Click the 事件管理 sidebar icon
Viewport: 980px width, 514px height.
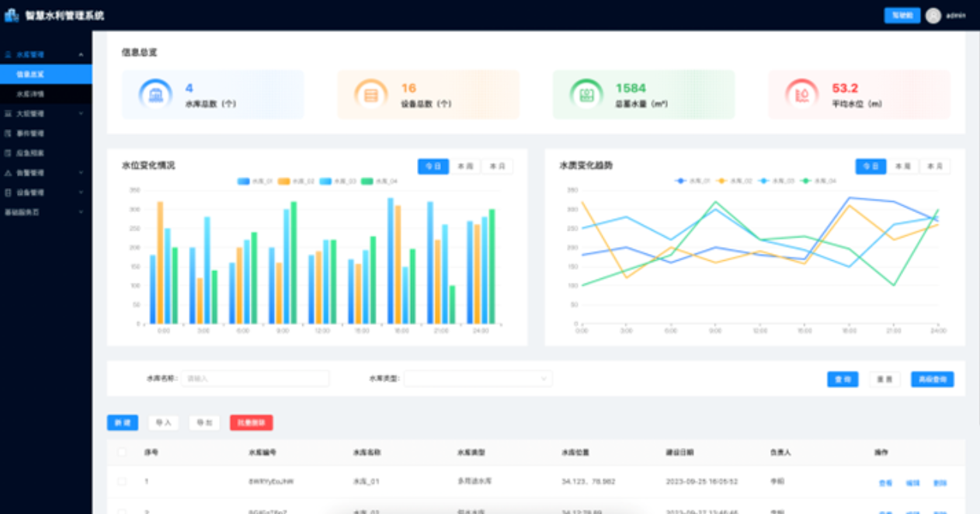coord(9,134)
